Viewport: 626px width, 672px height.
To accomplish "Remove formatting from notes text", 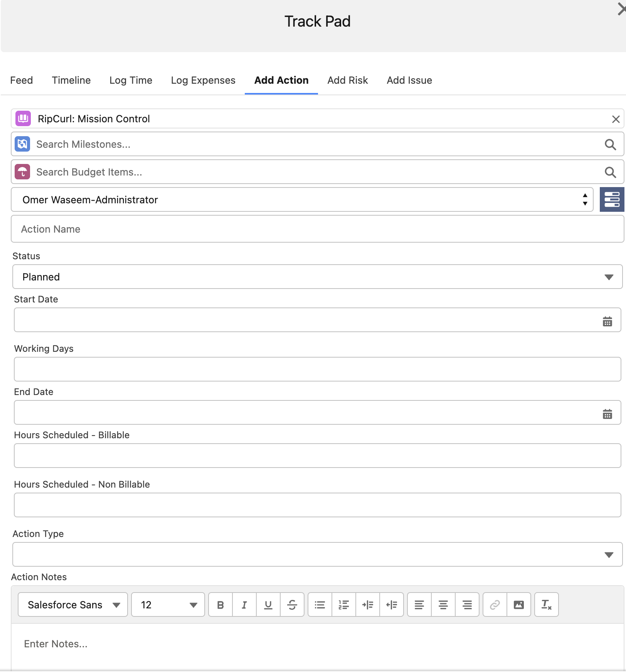I will click(547, 605).
